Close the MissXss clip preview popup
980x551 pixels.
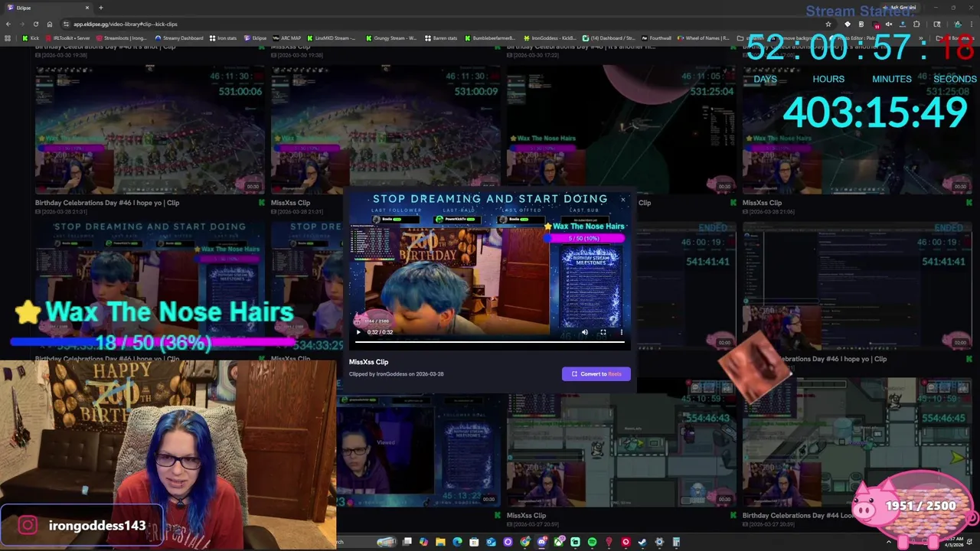[622, 200]
